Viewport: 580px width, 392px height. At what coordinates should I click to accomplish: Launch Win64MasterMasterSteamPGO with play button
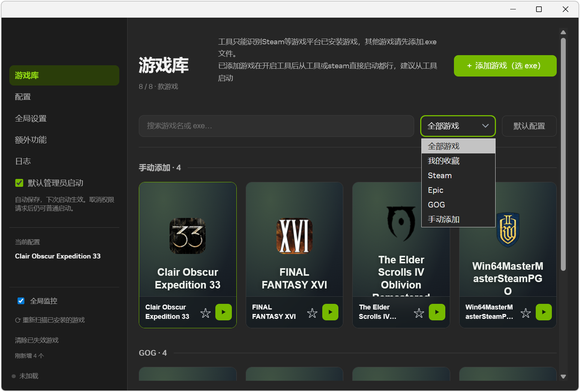pos(544,312)
